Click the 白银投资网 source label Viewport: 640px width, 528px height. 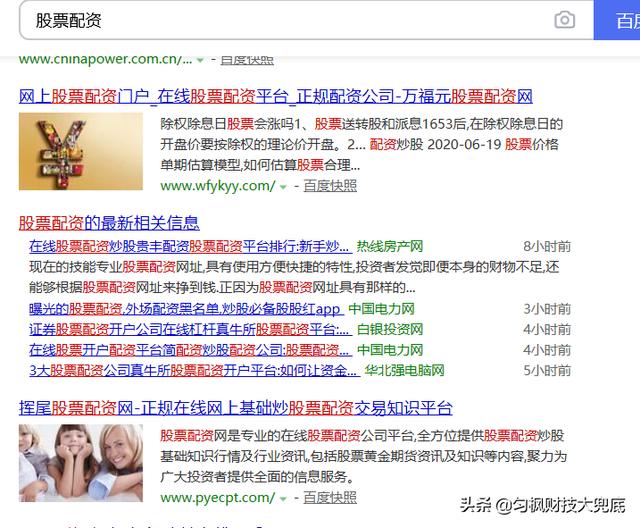point(390,329)
